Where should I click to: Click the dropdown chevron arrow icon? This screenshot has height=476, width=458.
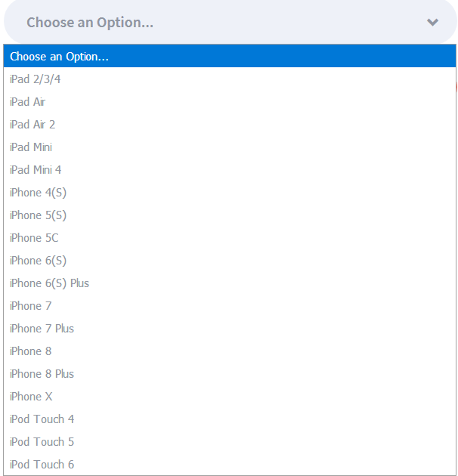click(432, 23)
